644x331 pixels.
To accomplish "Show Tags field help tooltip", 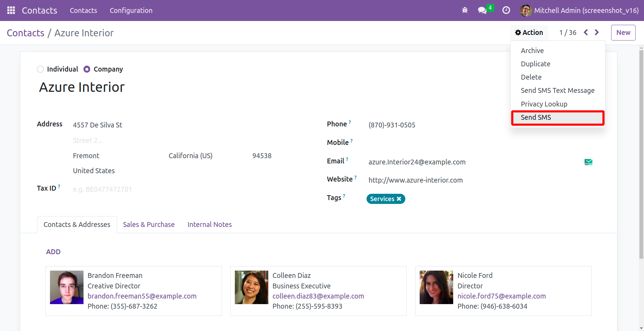I will click(344, 196).
